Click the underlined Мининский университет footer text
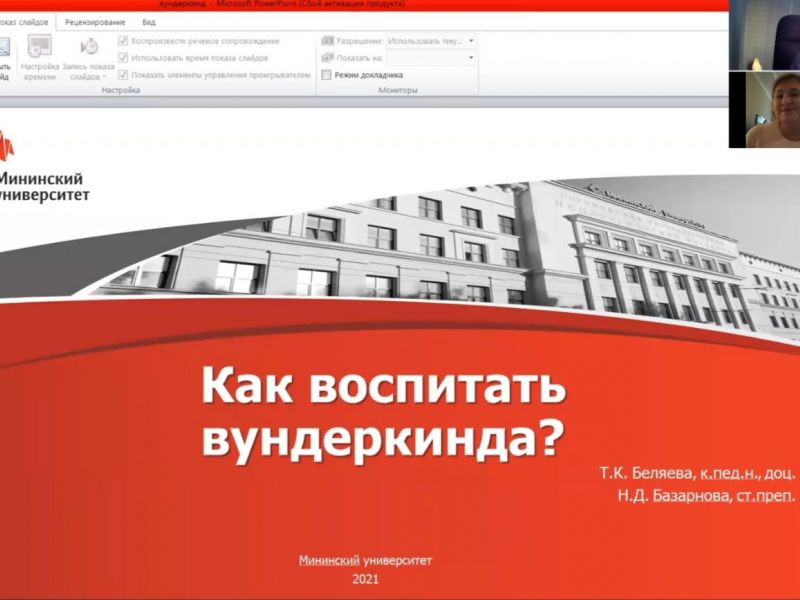 point(366,561)
